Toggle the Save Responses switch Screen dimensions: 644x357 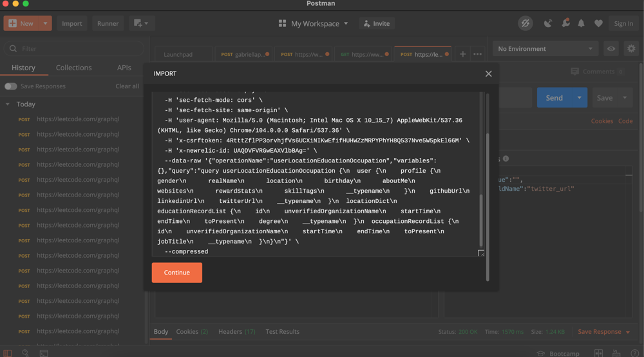[10, 86]
